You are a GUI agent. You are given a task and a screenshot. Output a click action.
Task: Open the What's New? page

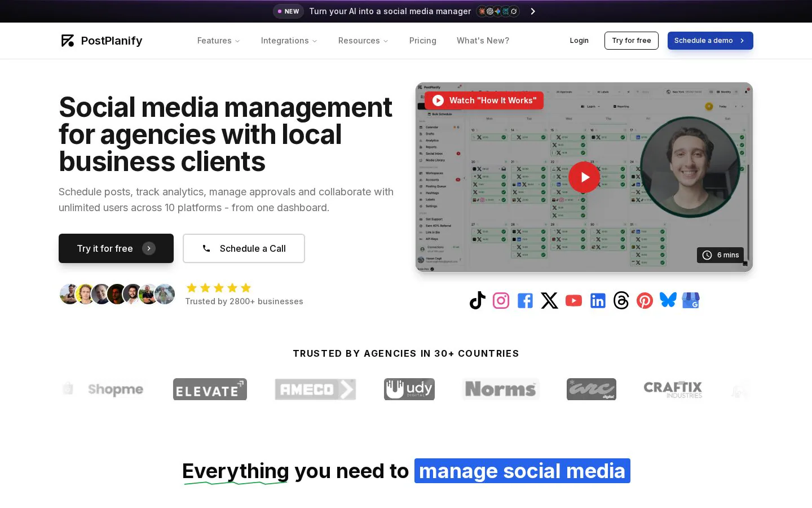coord(483,41)
